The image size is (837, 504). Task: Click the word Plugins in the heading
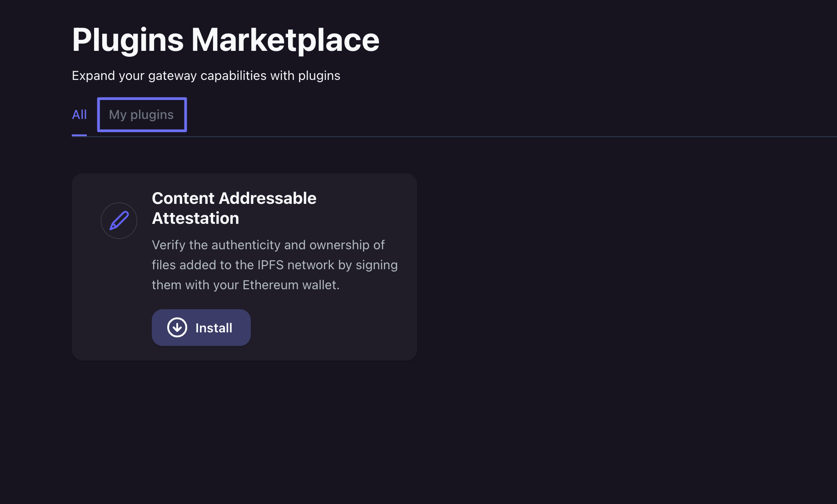(x=128, y=40)
